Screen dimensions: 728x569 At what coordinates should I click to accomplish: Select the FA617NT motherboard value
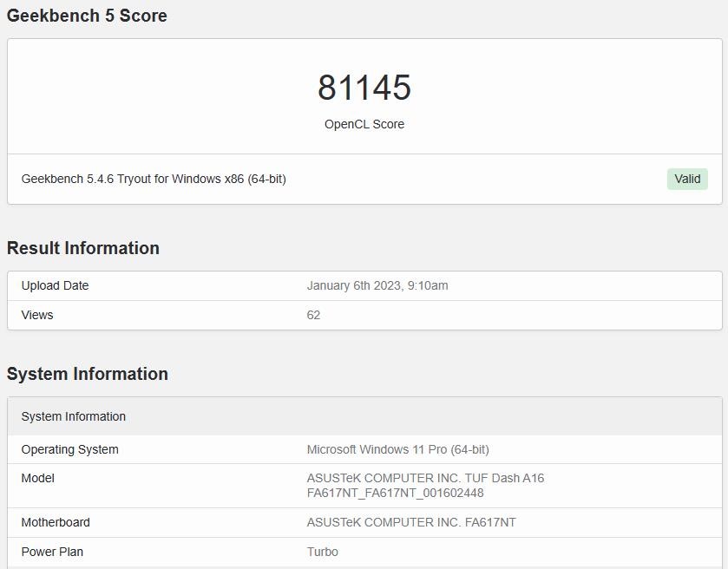(x=411, y=522)
